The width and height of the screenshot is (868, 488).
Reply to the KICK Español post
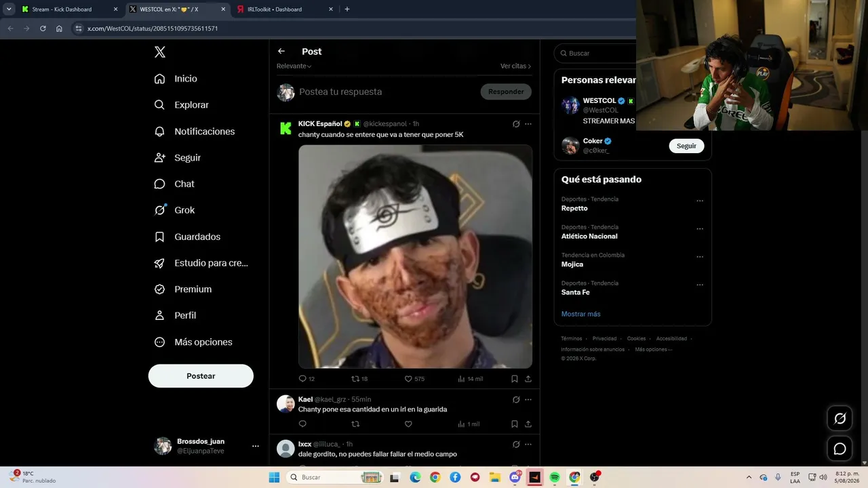tap(303, 379)
